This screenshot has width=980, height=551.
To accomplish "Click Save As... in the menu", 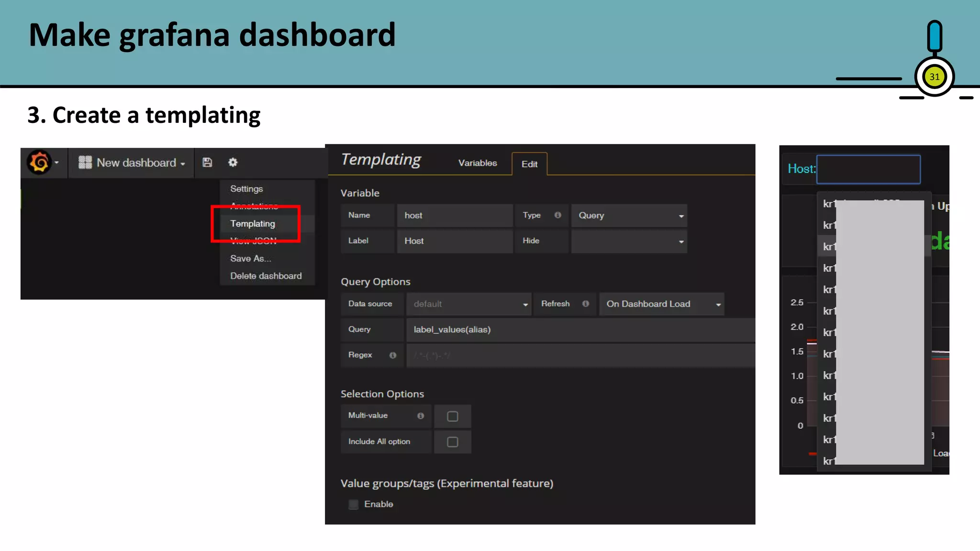I will (250, 258).
